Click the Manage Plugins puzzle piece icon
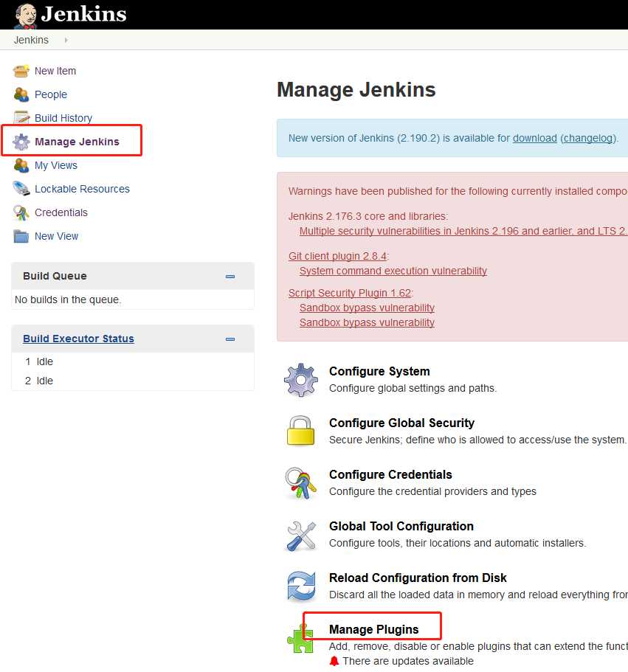Viewport: 628px width, 672px height. (x=300, y=639)
